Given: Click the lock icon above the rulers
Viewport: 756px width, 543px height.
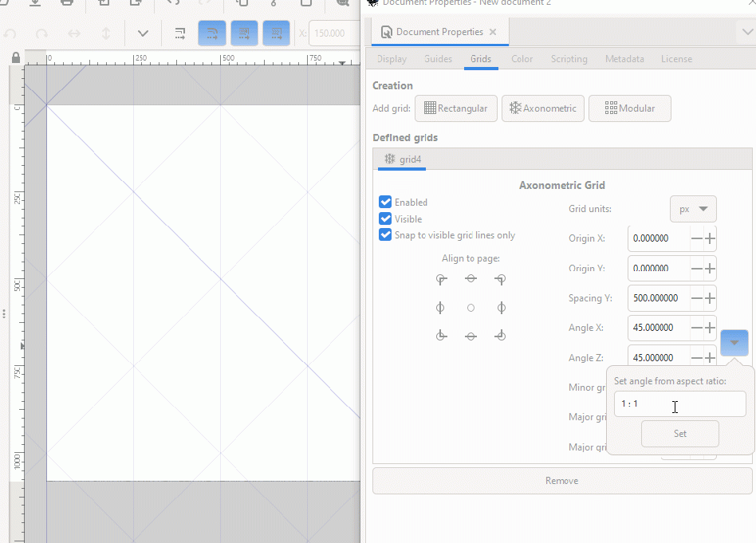Looking at the screenshot, I should [x=14, y=58].
